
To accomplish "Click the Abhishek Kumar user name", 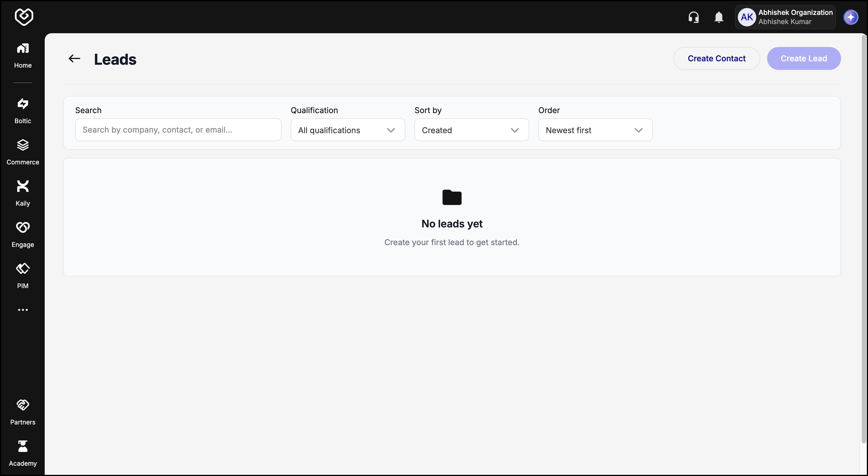I will tap(785, 22).
